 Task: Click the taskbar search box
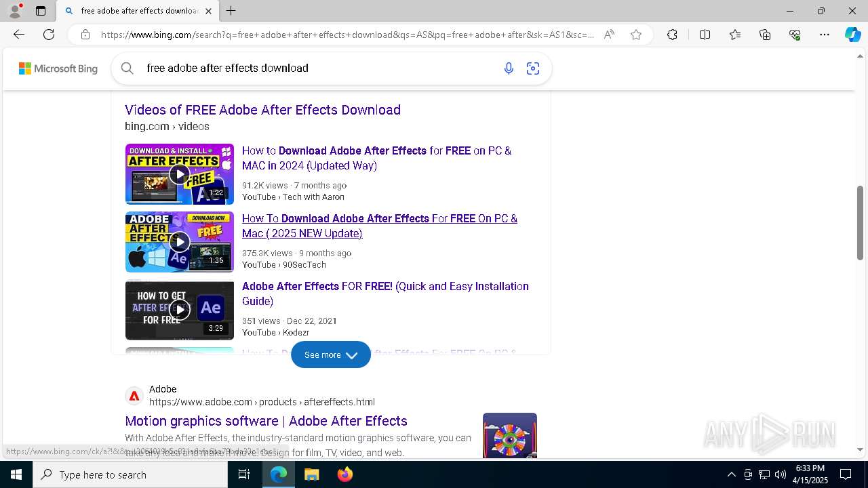pyautogui.click(x=130, y=474)
